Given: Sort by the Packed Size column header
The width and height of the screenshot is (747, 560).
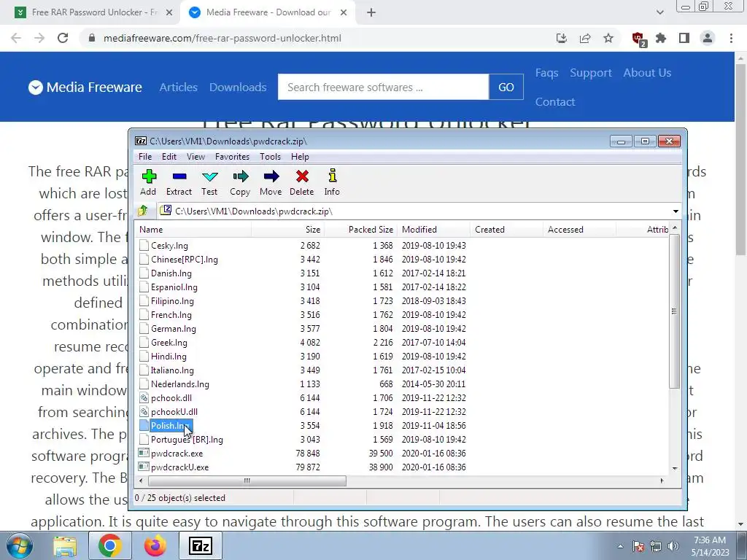Looking at the screenshot, I should tap(360, 230).
